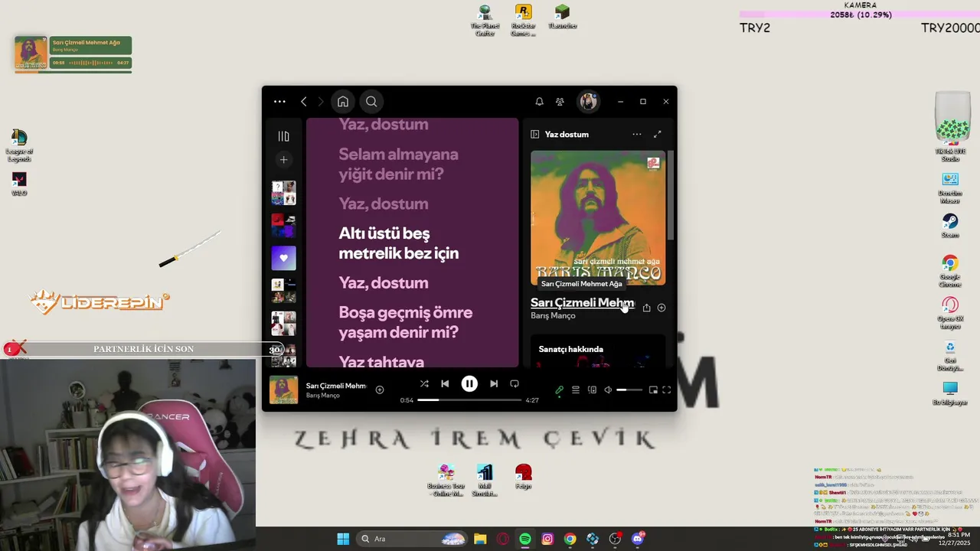This screenshot has width=980, height=551.
Task: Adjust the Spotify volume slider
Action: coord(629,390)
